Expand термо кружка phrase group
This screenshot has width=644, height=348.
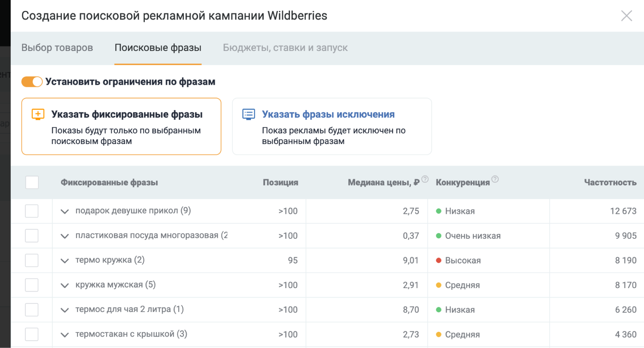(65, 261)
